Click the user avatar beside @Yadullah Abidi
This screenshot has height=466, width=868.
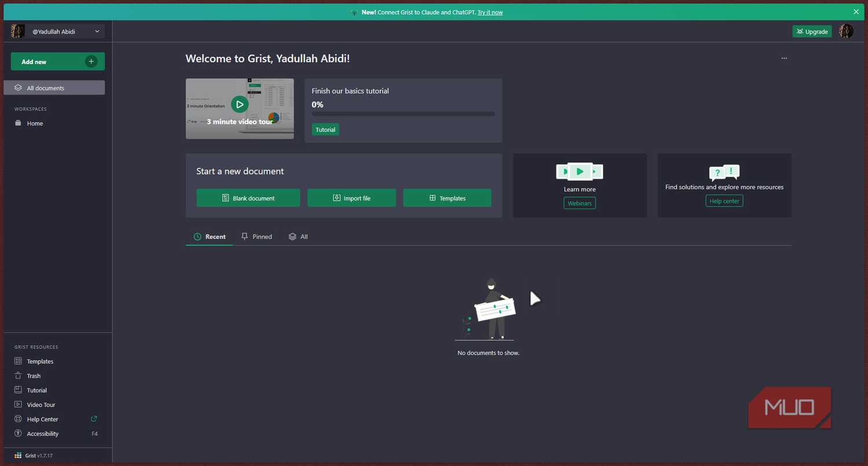(x=17, y=31)
